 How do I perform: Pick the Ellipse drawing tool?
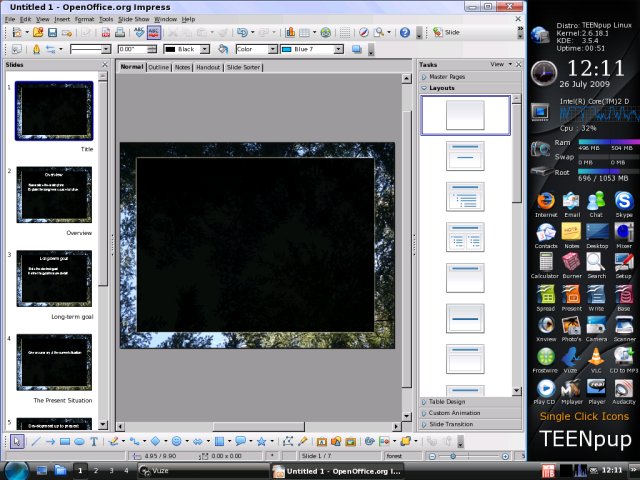79,441
